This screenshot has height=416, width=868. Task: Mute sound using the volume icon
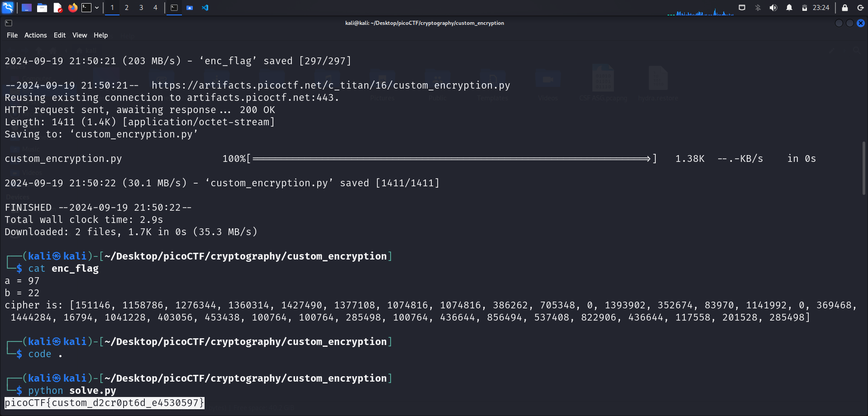(773, 8)
